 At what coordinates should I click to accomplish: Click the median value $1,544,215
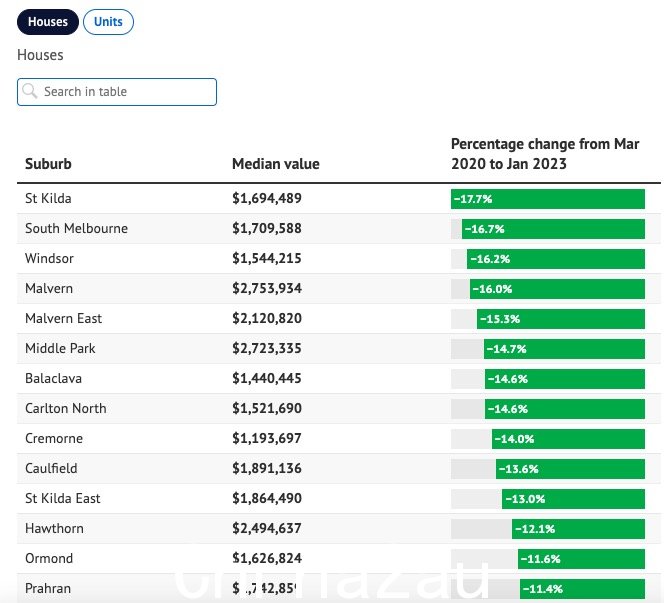pos(267,258)
